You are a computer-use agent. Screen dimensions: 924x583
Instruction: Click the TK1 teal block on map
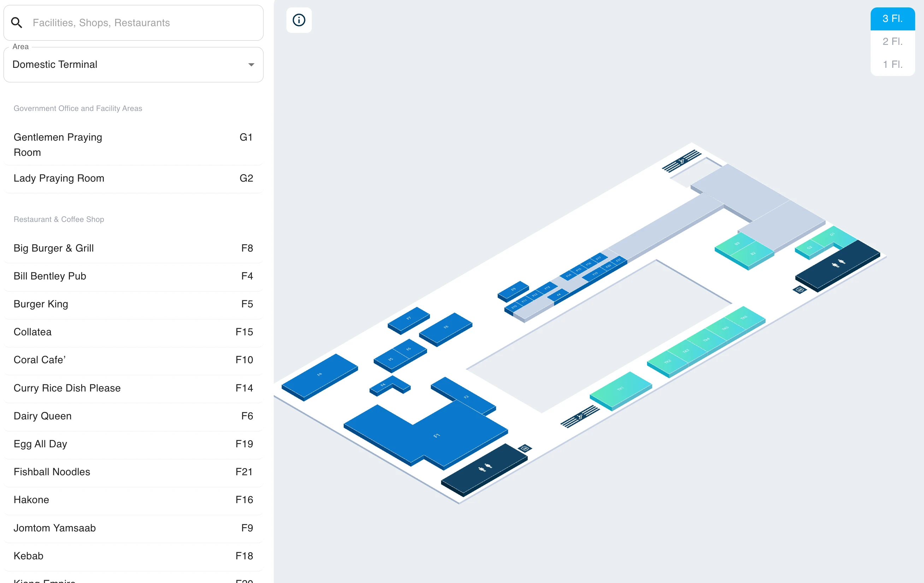[620, 389]
